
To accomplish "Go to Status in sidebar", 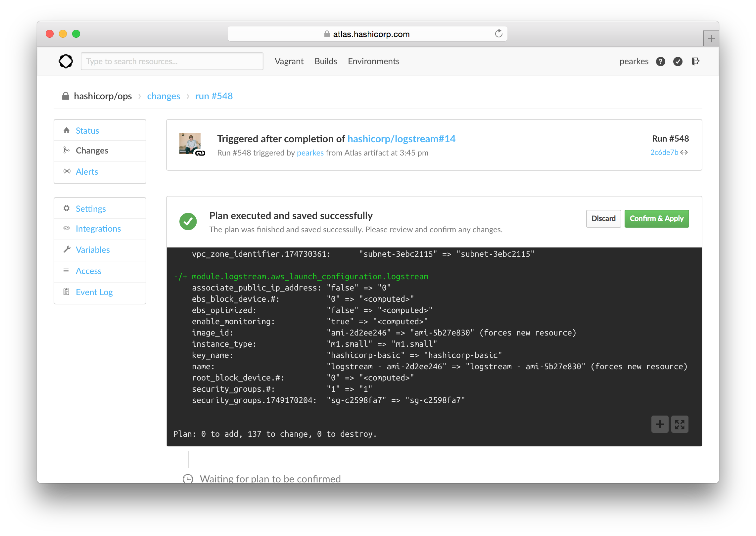I will pyautogui.click(x=100, y=130).
